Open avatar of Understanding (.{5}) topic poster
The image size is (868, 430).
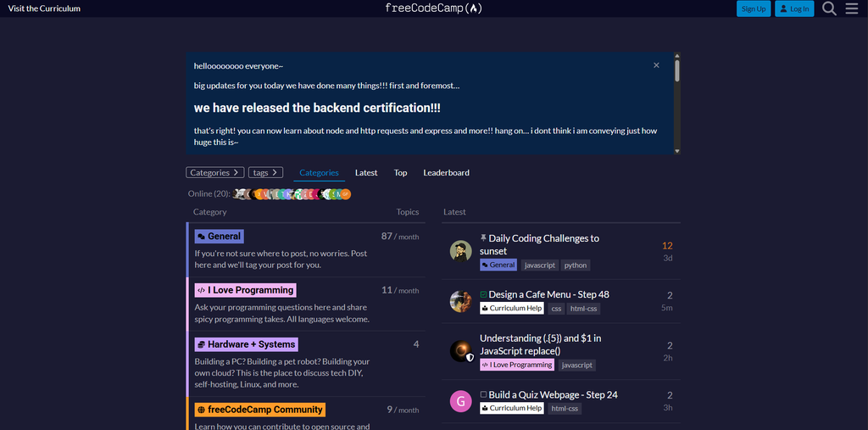click(x=460, y=351)
